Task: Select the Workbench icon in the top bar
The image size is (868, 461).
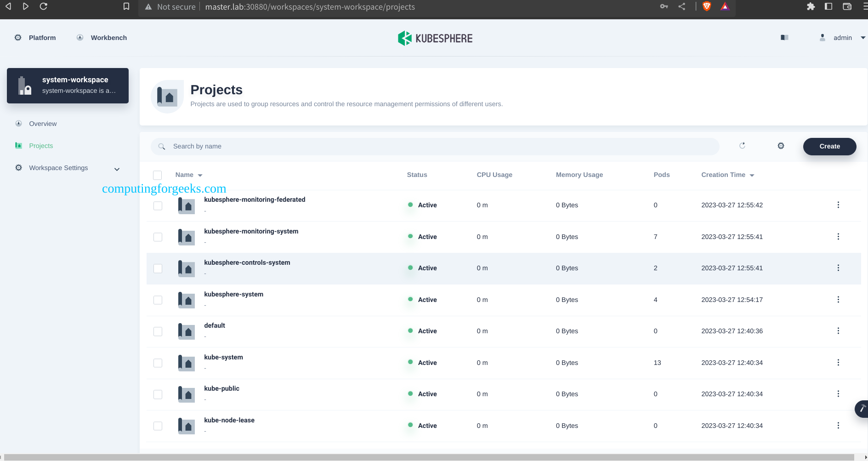Action: [x=79, y=37]
